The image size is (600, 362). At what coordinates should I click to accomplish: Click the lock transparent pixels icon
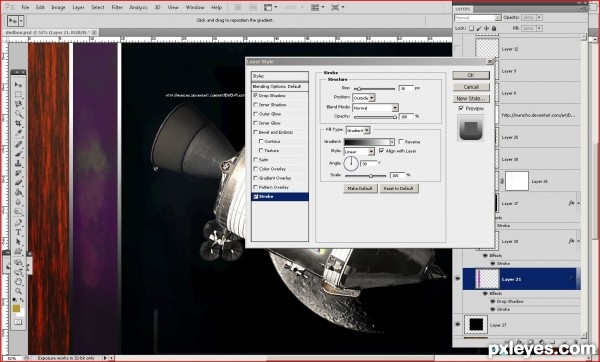tap(471, 28)
